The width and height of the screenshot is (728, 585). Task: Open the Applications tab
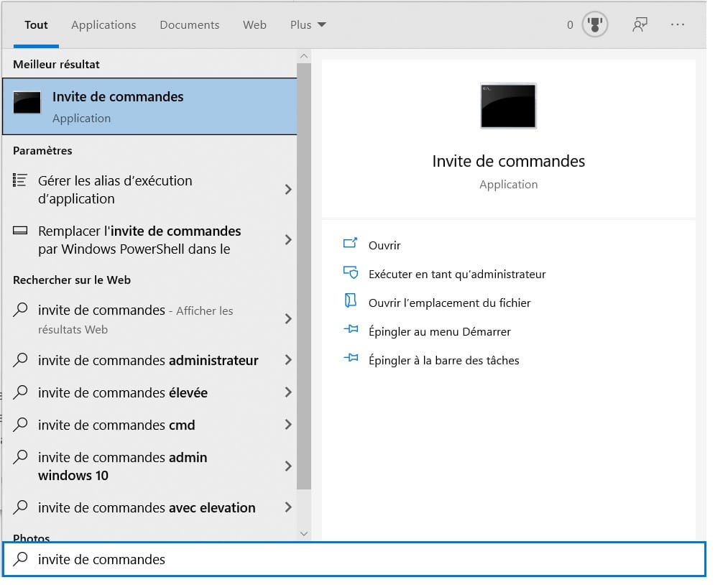coord(103,25)
